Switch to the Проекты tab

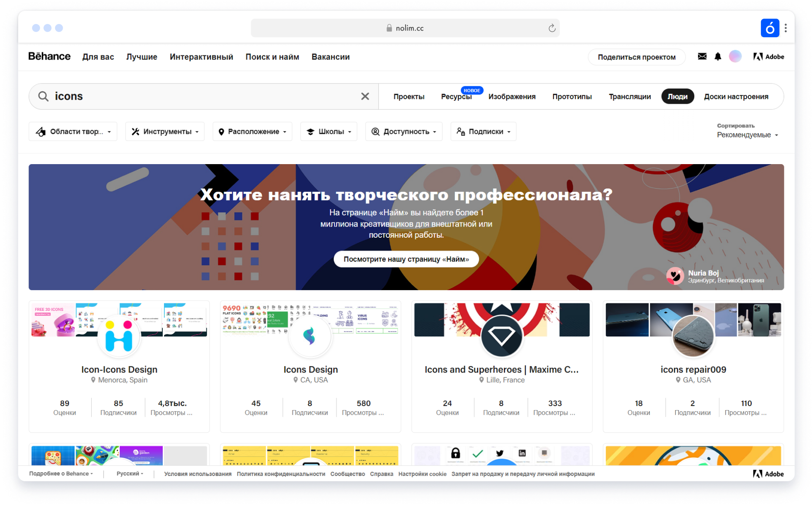coord(409,96)
